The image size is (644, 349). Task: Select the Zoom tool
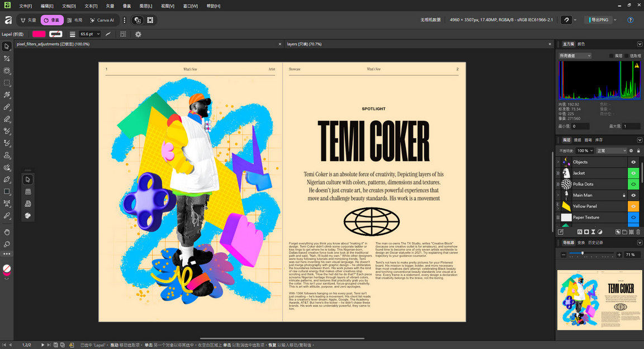pos(7,244)
